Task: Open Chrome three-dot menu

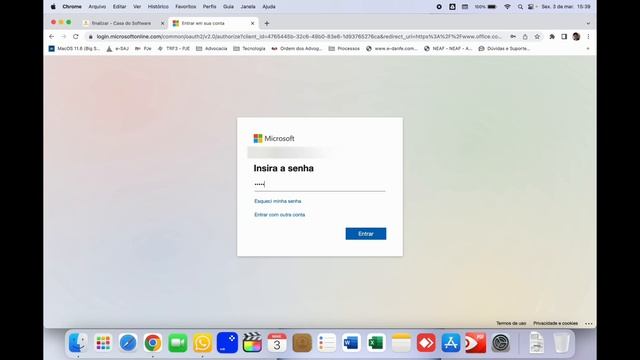Action: coord(588,36)
